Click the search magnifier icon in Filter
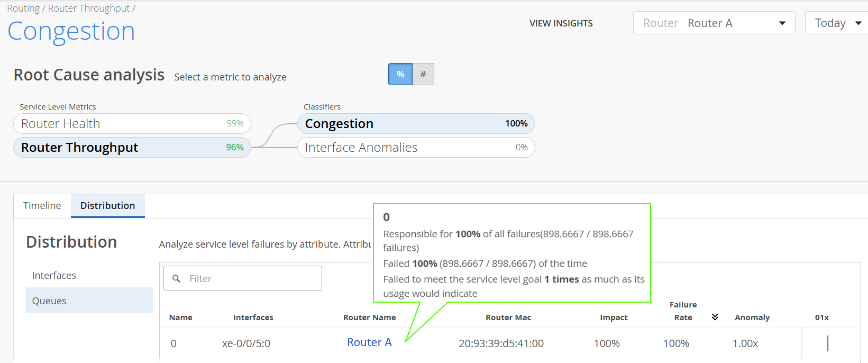Image resolution: width=868 pixels, height=363 pixels. point(177,278)
